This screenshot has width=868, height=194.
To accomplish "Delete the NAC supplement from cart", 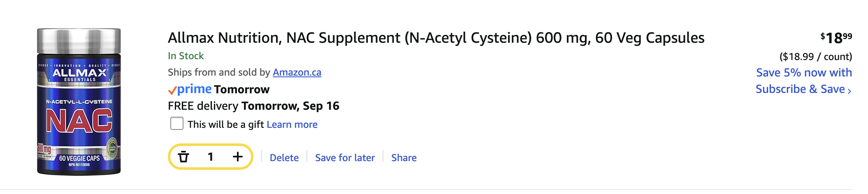I will pos(284,158).
